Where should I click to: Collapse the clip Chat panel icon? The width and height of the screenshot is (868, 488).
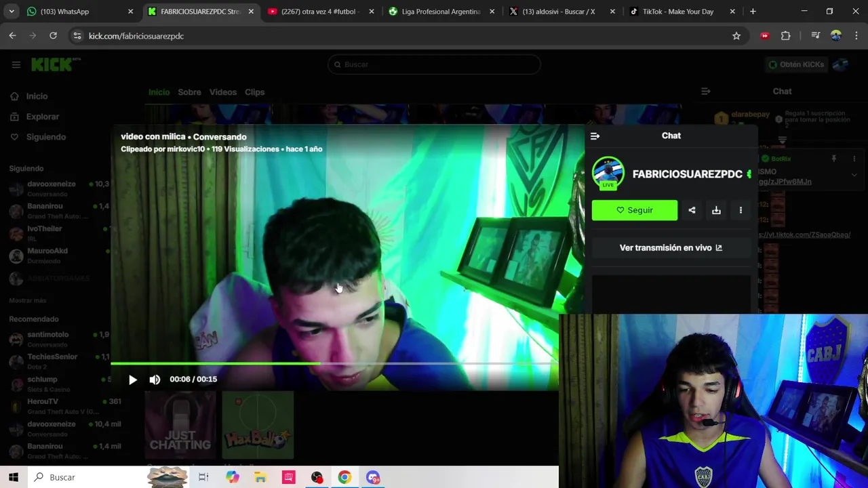[595, 136]
